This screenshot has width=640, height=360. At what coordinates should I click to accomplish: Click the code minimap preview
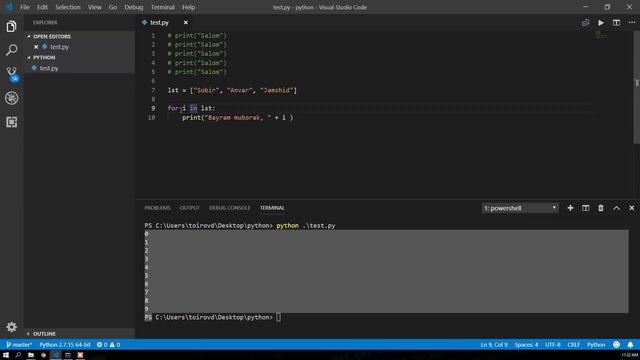(x=601, y=35)
